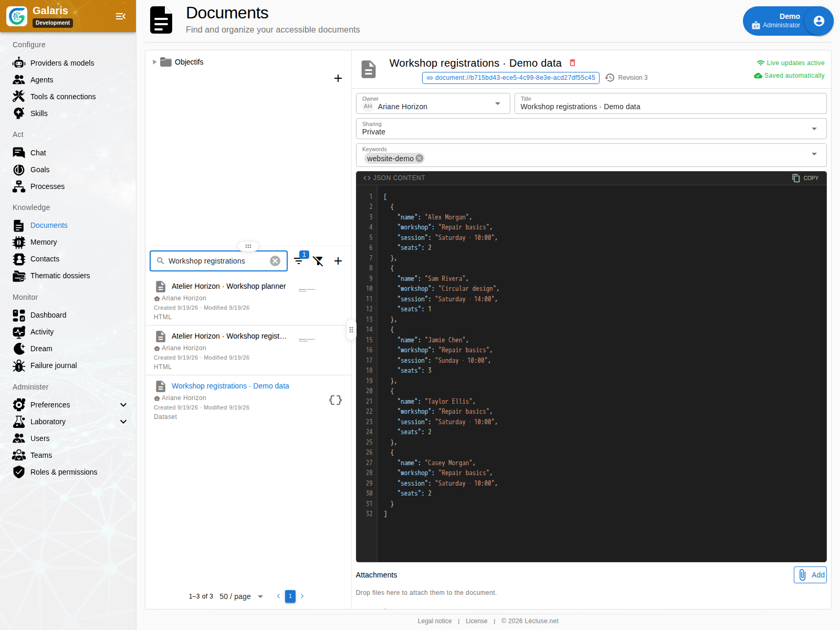The width and height of the screenshot is (840, 630).
Task: Click the document:// link identifier
Action: coord(511,78)
